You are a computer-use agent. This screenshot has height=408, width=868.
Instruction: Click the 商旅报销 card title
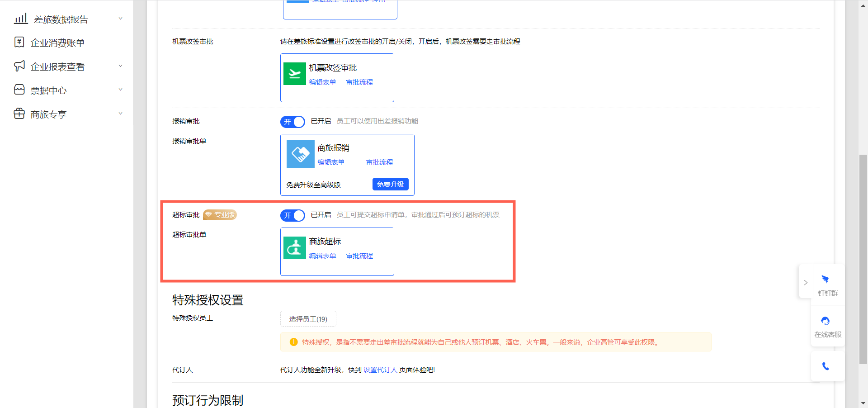pos(333,148)
